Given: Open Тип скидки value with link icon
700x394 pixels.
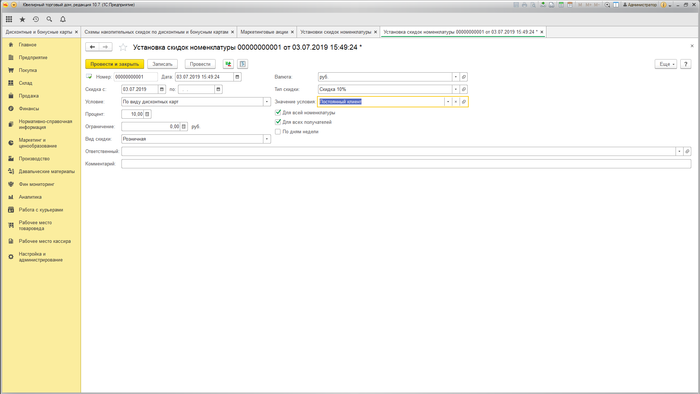Looking at the screenshot, I should (464, 89).
